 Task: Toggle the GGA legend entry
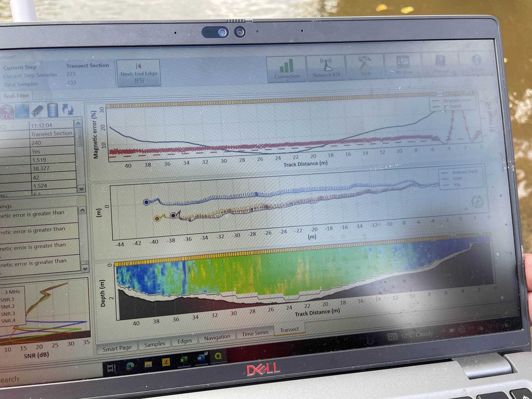[x=458, y=179]
